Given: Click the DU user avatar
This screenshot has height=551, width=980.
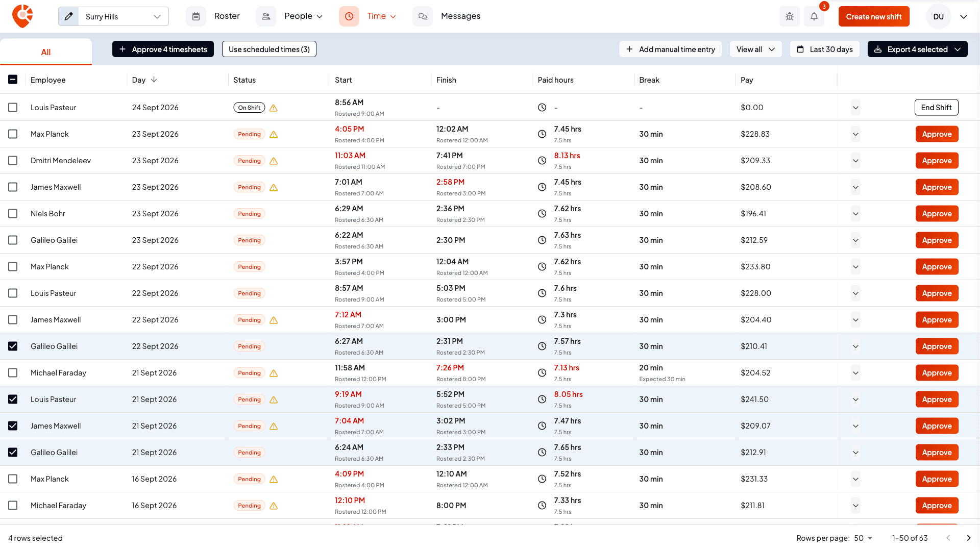Looking at the screenshot, I should click(x=938, y=16).
